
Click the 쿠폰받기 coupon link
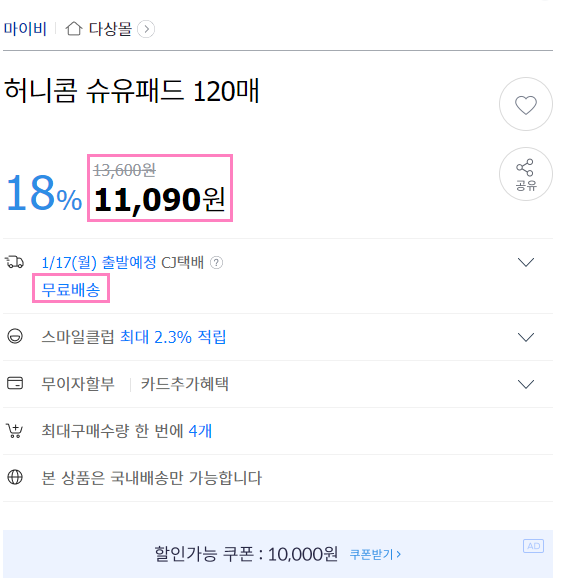375,554
